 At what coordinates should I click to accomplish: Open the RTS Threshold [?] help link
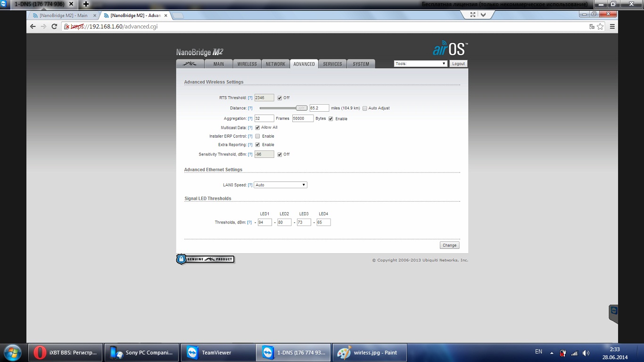click(250, 98)
